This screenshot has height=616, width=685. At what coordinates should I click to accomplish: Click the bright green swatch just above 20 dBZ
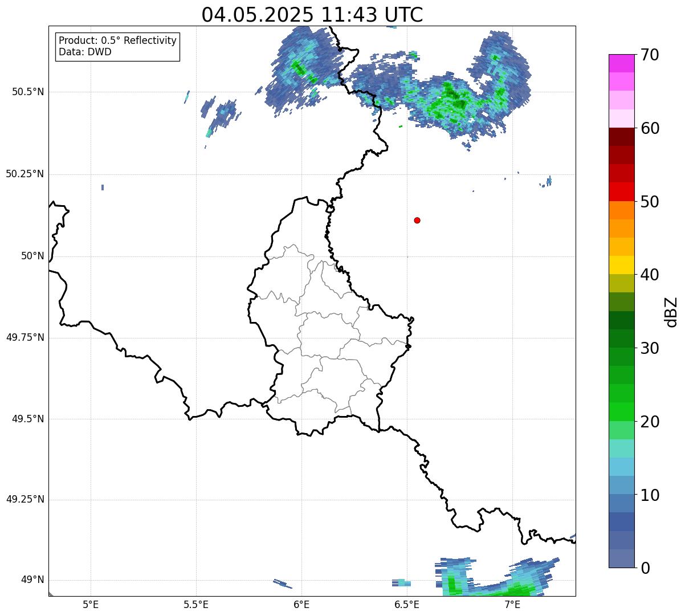622,411
